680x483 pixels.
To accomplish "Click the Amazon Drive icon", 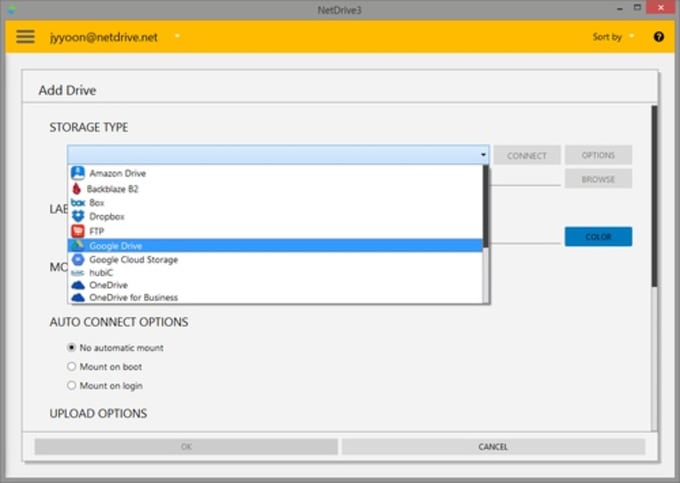I will tap(78, 173).
